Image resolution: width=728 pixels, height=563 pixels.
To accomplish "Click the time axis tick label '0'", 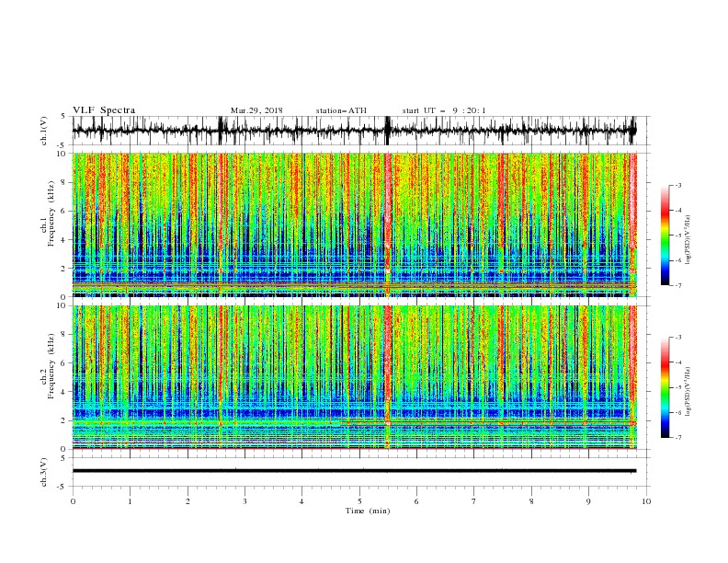I will coord(73,501).
